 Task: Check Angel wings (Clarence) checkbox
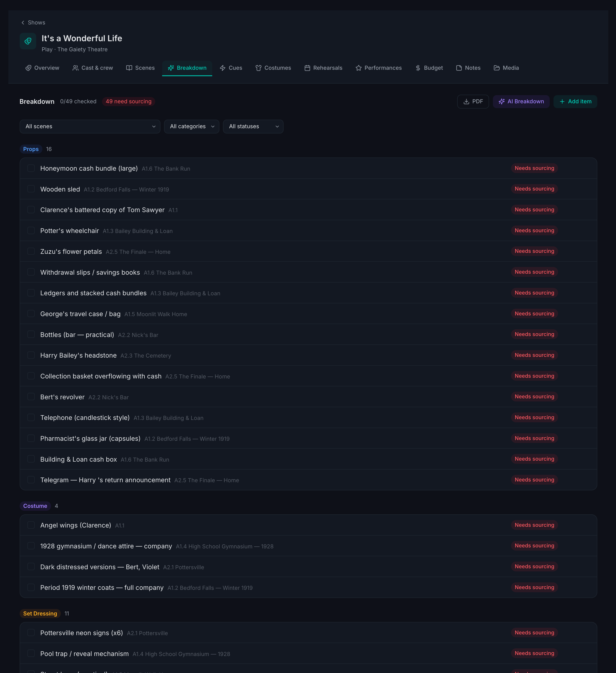pyautogui.click(x=31, y=525)
